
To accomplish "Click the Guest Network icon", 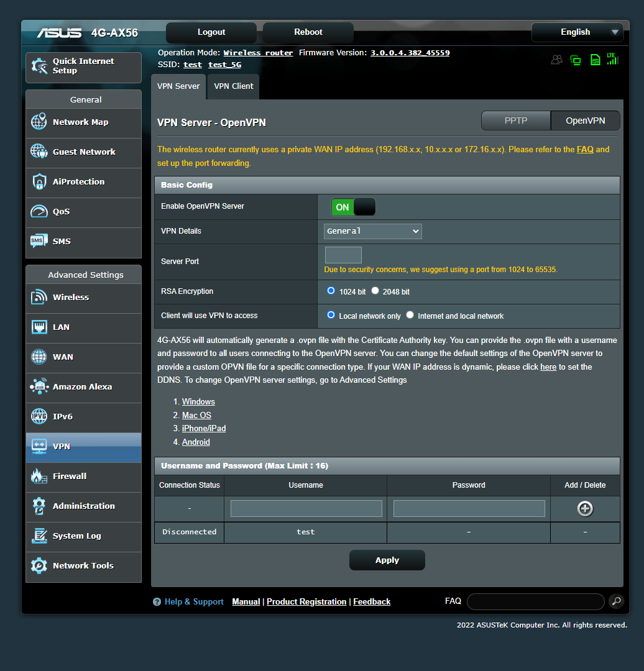I will (39, 152).
